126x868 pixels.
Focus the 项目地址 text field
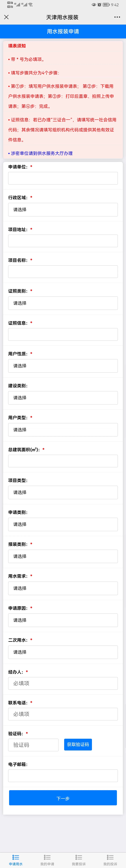(63, 241)
